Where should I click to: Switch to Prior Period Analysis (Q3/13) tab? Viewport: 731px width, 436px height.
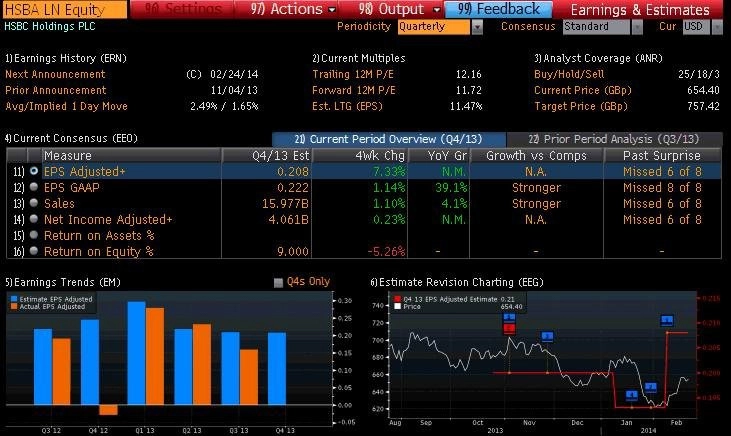pyautogui.click(x=614, y=139)
